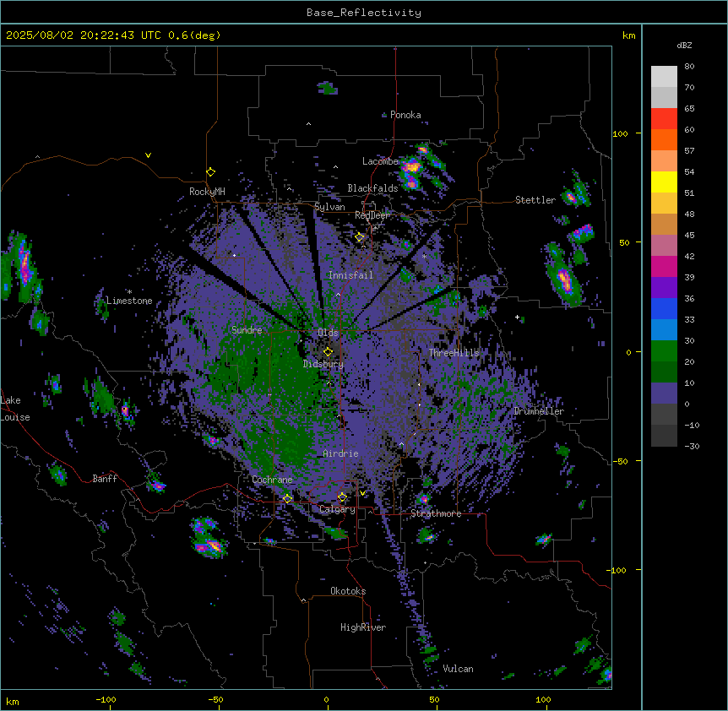Select the Olds label

pos(328,333)
